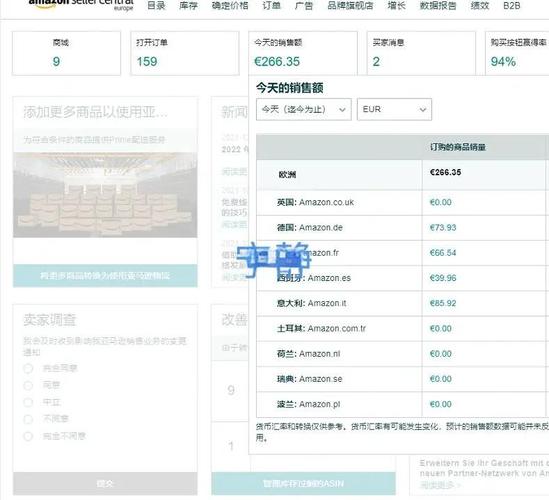Open the 数据报告 menu

[x=438, y=5]
